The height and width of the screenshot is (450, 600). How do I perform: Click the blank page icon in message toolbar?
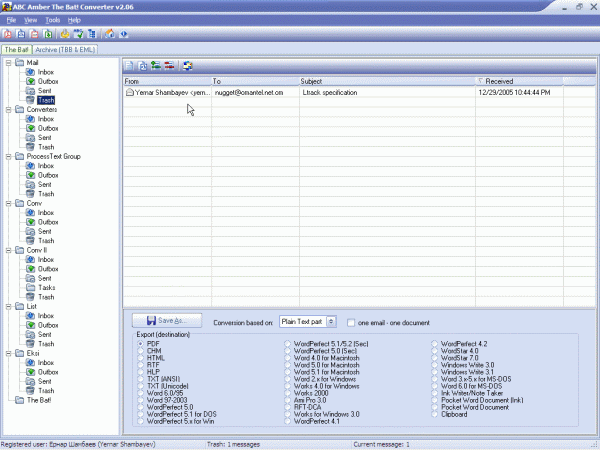click(x=129, y=66)
